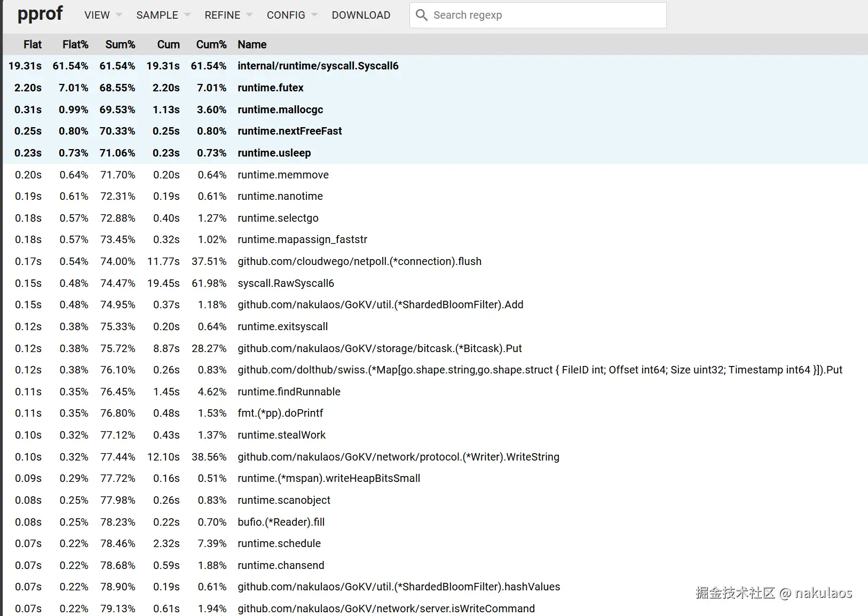Sort by the Sum% column header
The height and width of the screenshot is (616, 868).
pyautogui.click(x=120, y=44)
